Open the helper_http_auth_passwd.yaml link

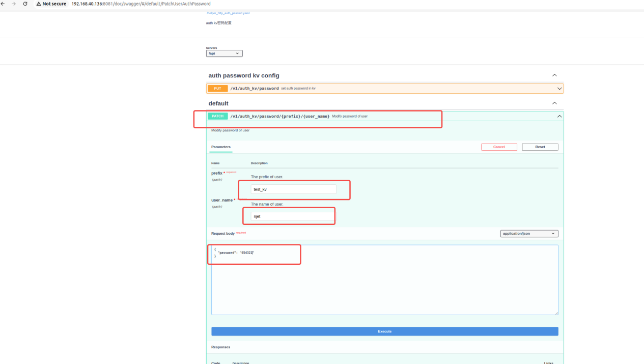[x=228, y=13]
